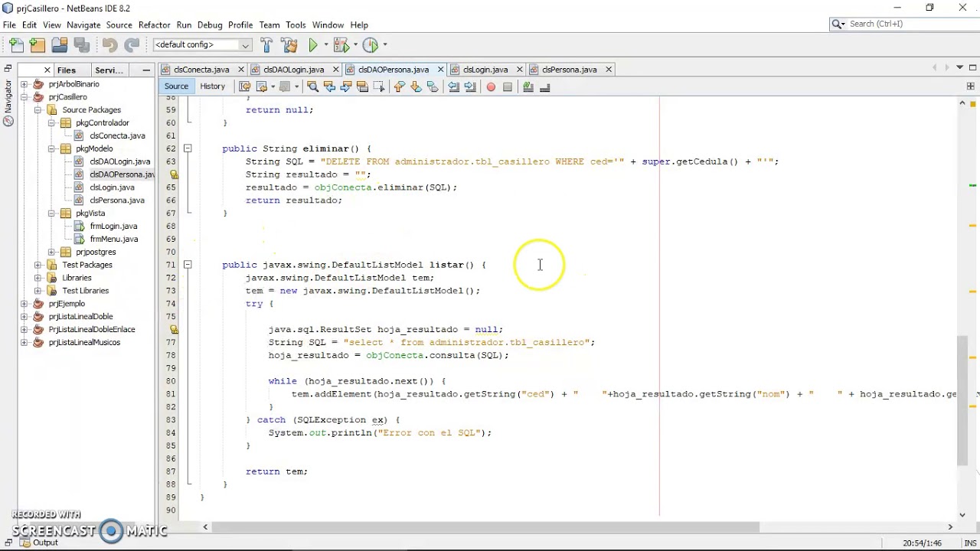Click the vertical editor scrollbar thumb
The width and height of the screenshot is (980, 551).
tap(963, 400)
